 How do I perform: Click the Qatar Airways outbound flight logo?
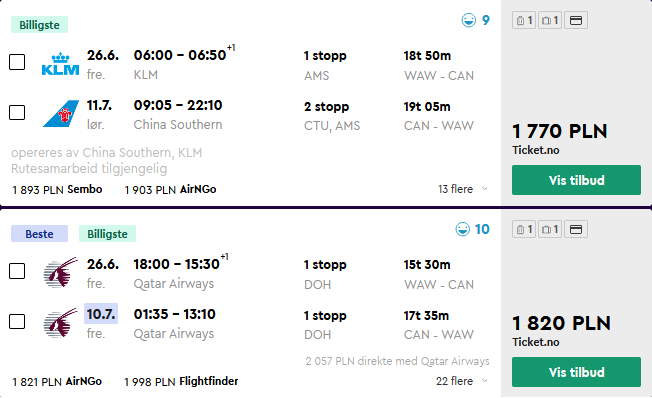point(61,272)
